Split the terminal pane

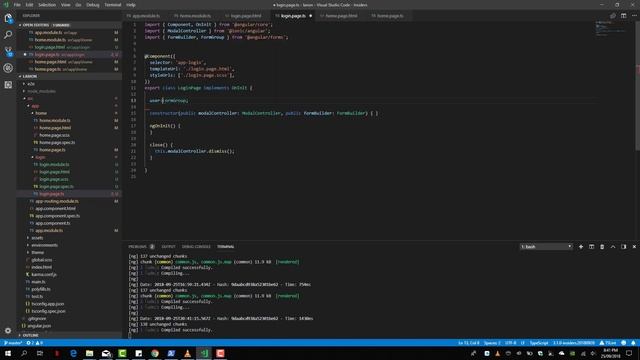tap(591, 247)
